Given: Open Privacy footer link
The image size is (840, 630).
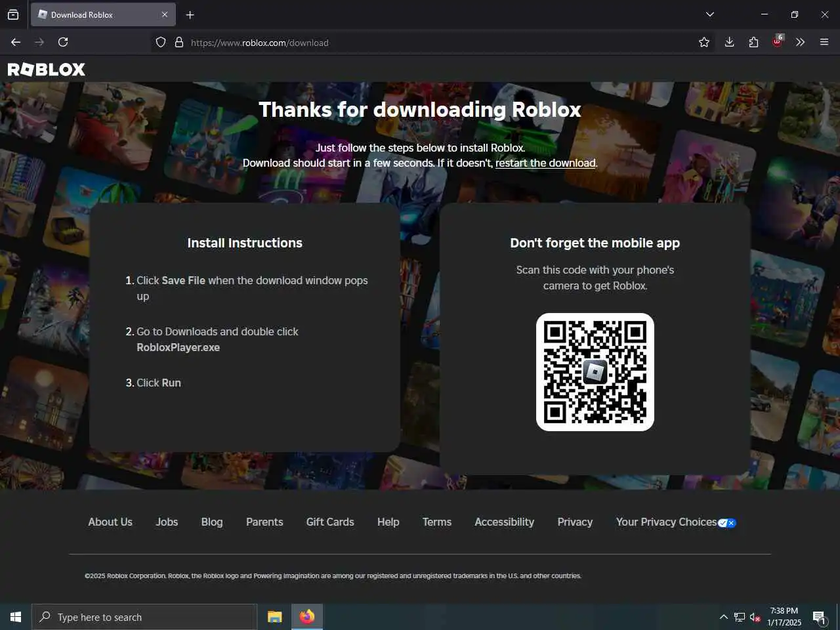Looking at the screenshot, I should point(575,522).
